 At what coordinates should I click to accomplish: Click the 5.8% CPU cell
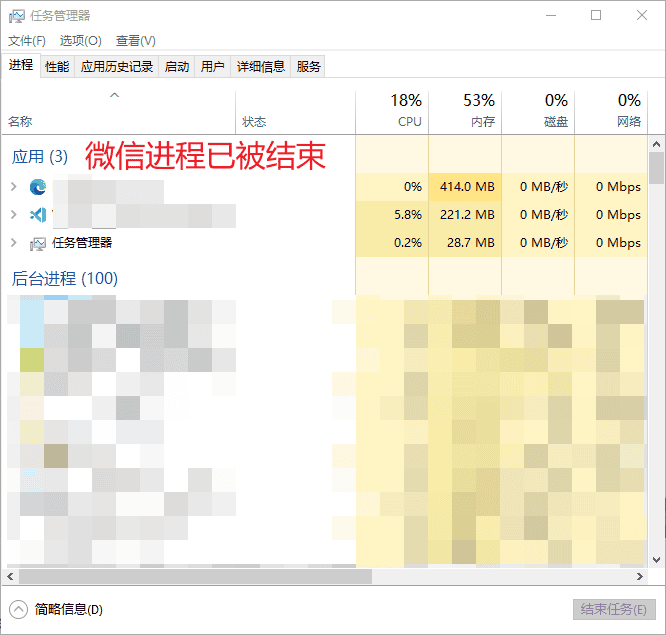[x=392, y=214]
